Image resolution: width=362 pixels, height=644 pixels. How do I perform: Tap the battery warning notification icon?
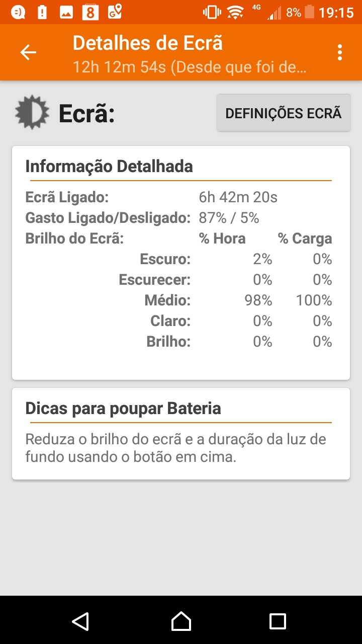[x=42, y=12]
